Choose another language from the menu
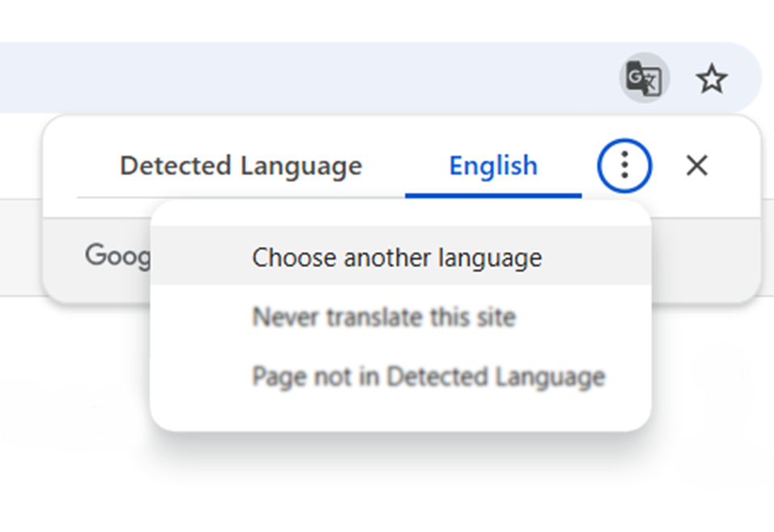The width and height of the screenshot is (774, 532). 397,258
